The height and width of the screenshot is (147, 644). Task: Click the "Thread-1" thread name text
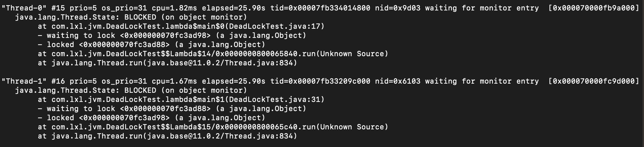(x=24, y=81)
